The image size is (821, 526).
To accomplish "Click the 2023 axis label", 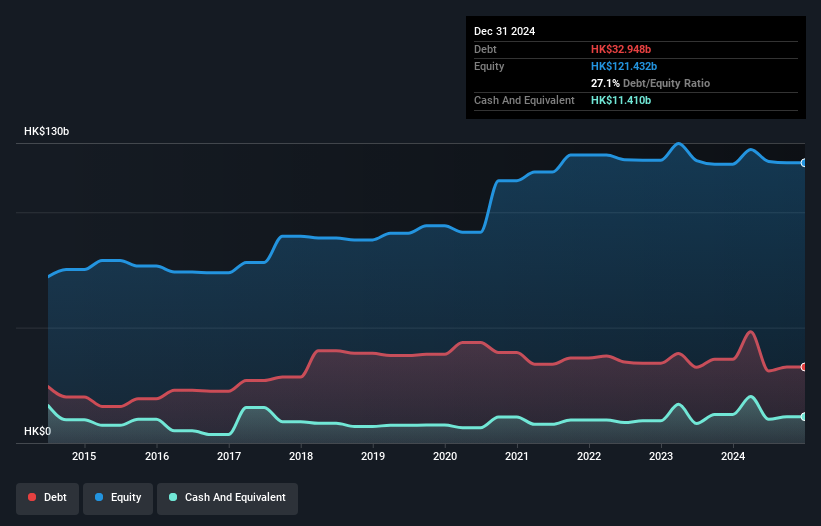I will click(661, 456).
